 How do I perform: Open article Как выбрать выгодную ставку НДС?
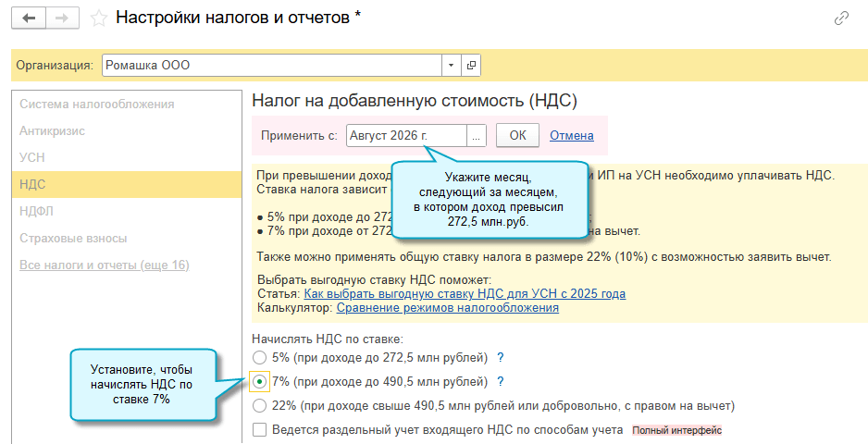(465, 294)
